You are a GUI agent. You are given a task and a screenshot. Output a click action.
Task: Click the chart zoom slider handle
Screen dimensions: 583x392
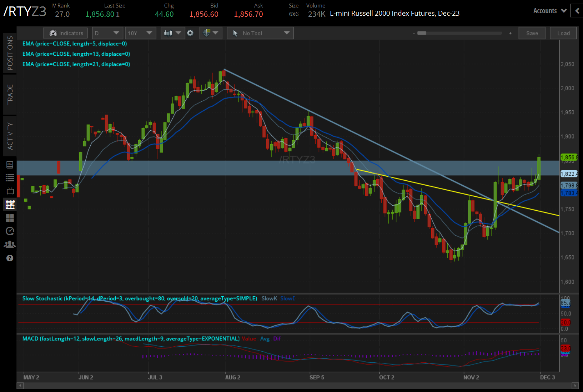click(x=422, y=33)
